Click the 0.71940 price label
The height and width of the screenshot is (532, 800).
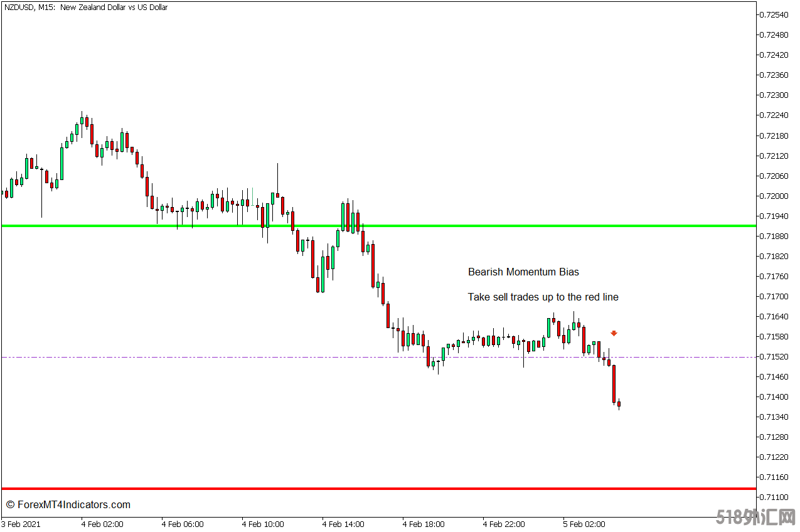point(773,216)
